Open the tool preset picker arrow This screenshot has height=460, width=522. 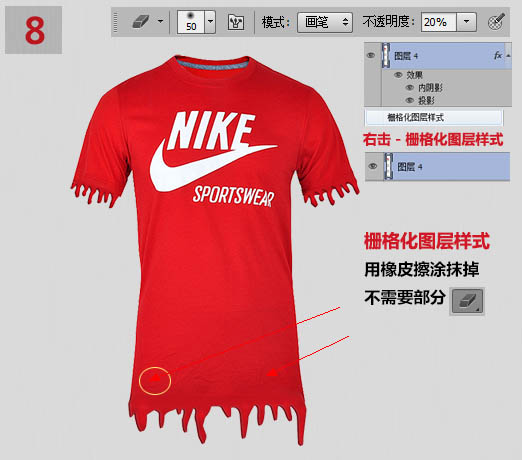point(161,21)
